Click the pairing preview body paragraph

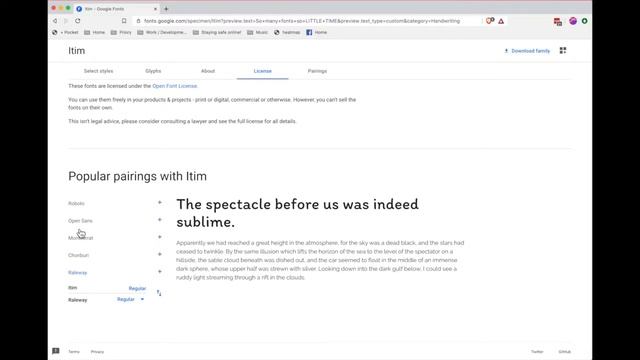click(320, 260)
